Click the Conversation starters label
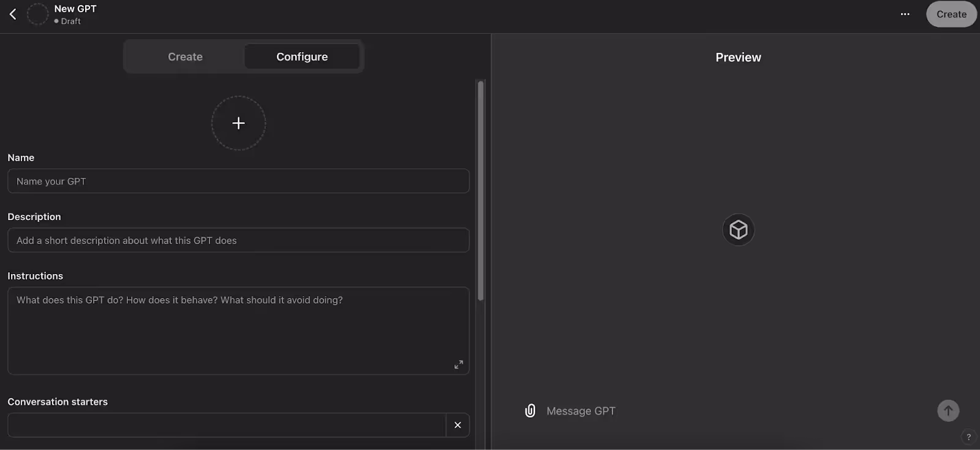Viewport: 980px width, 450px height. pyautogui.click(x=58, y=402)
